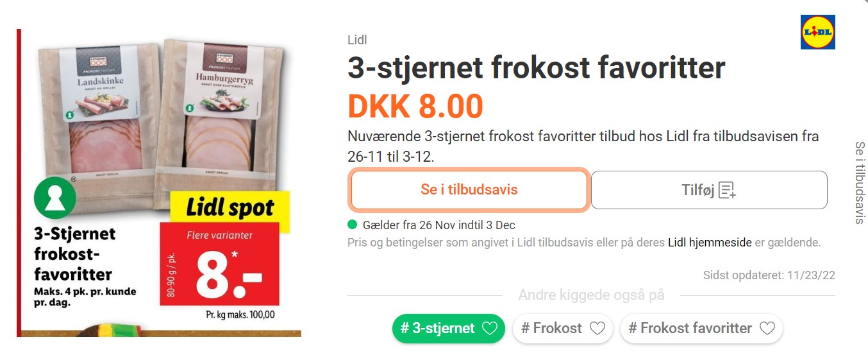Click the add-to-list icon beside Tilføj
The width and height of the screenshot is (868, 362).
727,190
